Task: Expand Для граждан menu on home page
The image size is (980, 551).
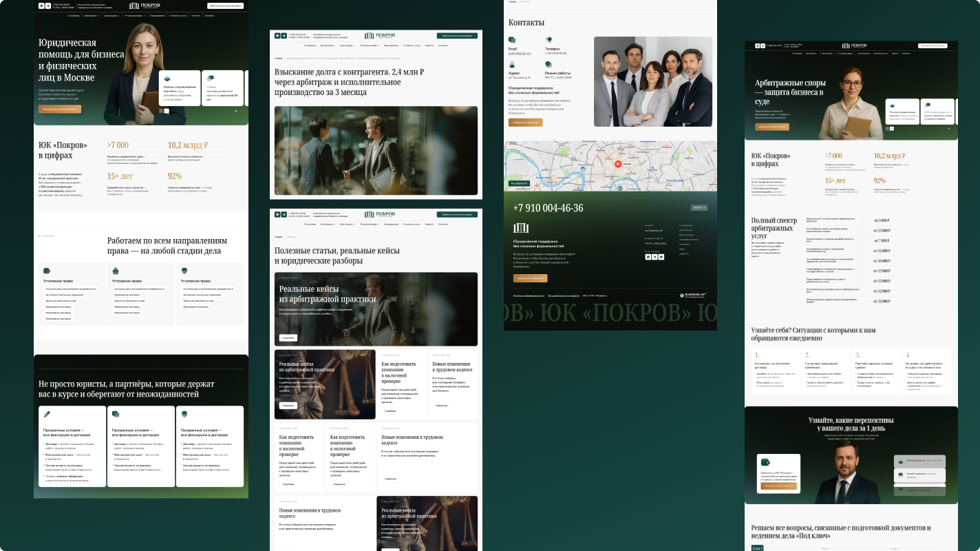Action: (x=112, y=15)
